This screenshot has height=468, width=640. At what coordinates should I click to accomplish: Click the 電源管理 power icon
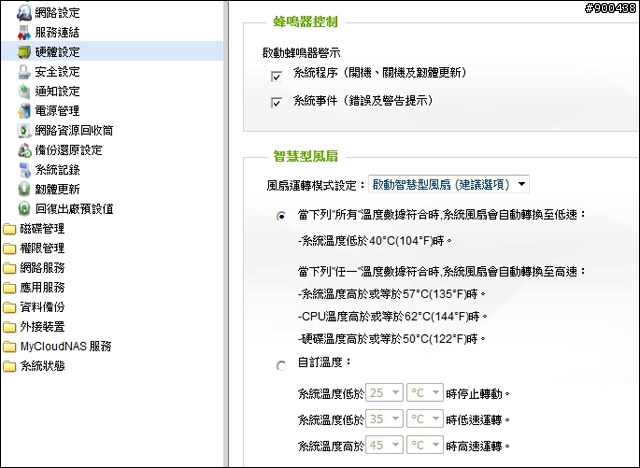24,111
